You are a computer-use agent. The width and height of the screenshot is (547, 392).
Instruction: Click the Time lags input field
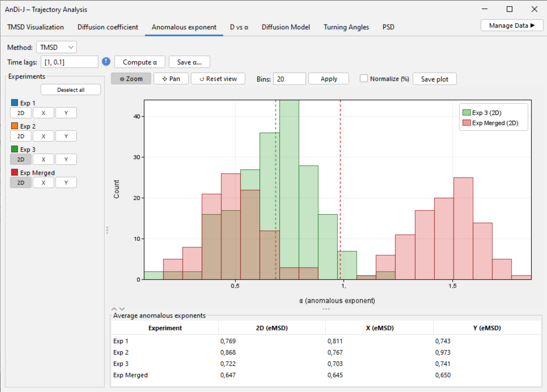tap(69, 62)
